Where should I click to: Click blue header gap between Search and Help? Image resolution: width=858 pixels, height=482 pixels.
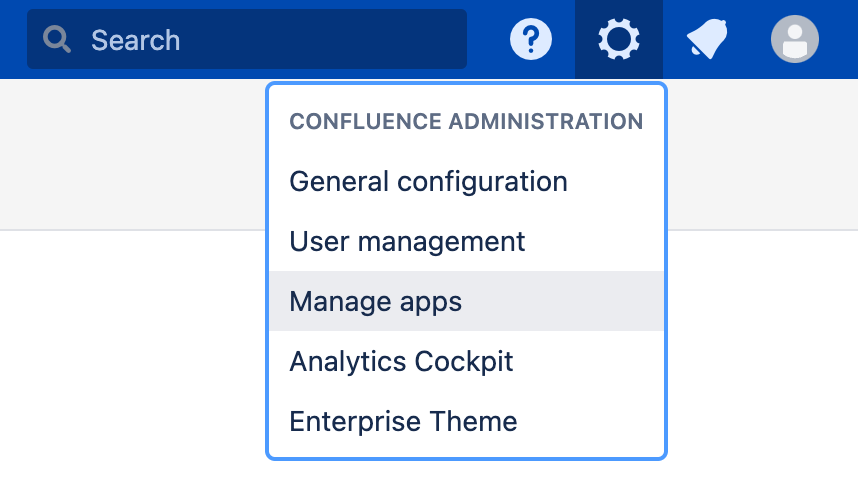tap(486, 40)
